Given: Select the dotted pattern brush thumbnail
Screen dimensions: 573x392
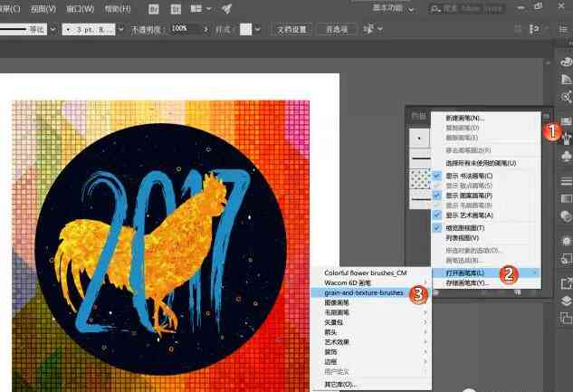Looking at the screenshot, I should [420, 179].
